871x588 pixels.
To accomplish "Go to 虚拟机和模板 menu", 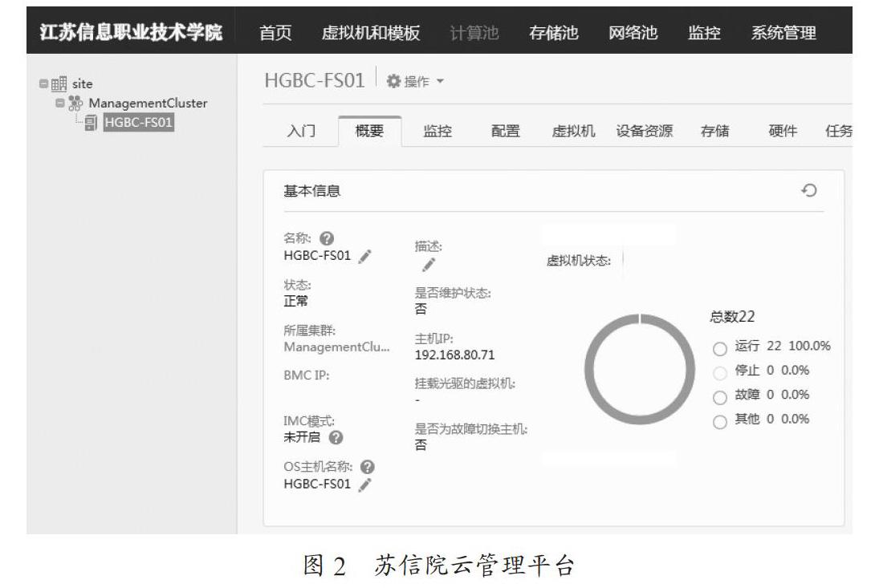I will [x=371, y=33].
